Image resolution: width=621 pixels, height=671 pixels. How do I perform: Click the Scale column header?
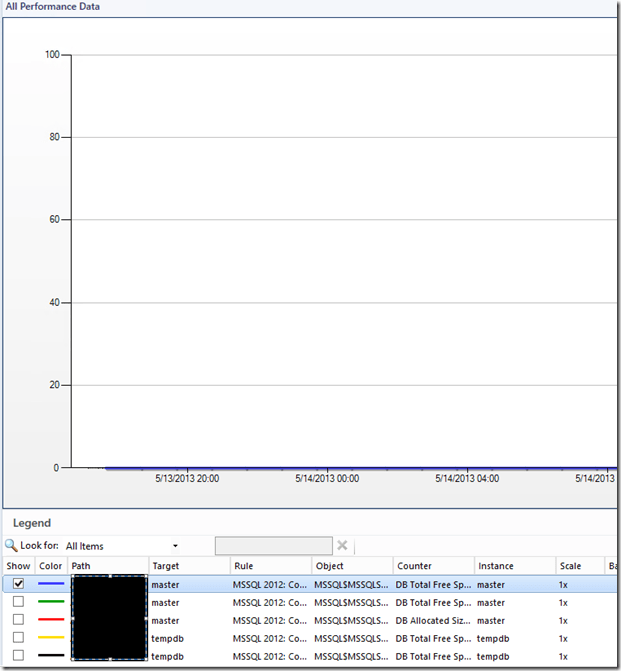579,566
